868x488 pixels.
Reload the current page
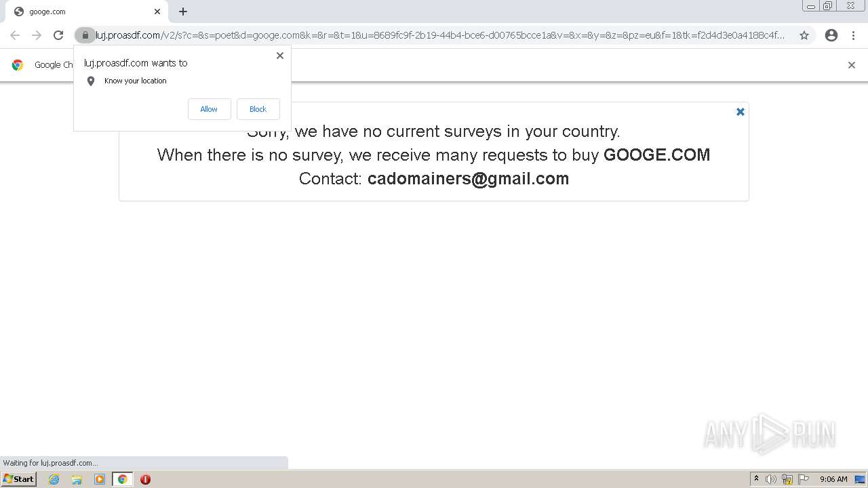58,35
